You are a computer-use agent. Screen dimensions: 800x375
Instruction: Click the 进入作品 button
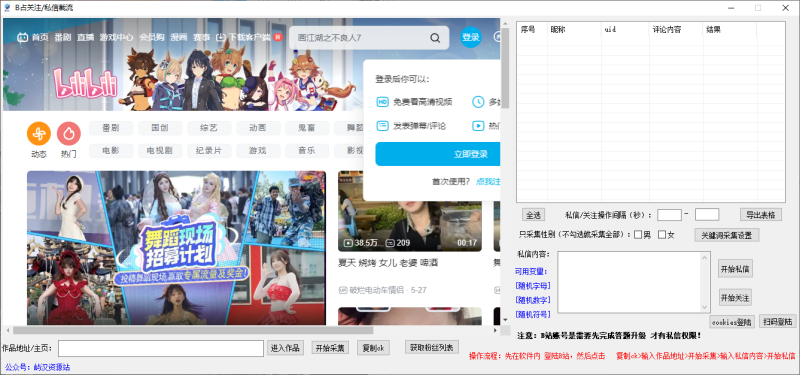click(x=285, y=348)
